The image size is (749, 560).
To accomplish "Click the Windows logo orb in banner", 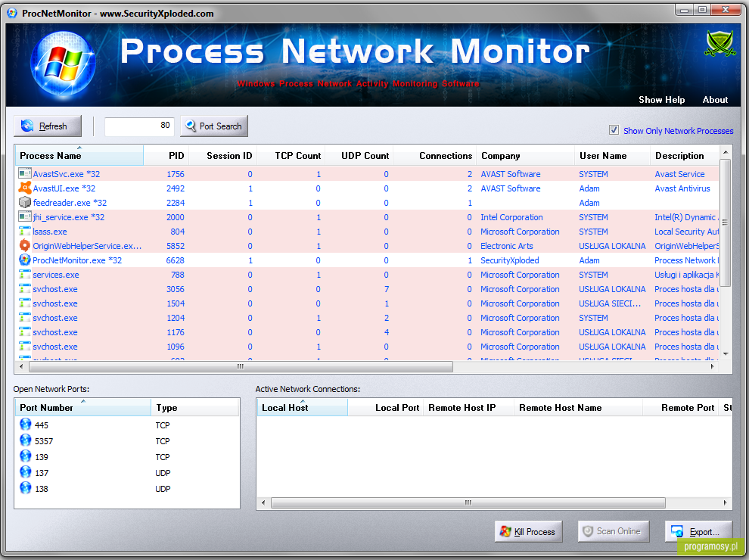I will 63,66.
